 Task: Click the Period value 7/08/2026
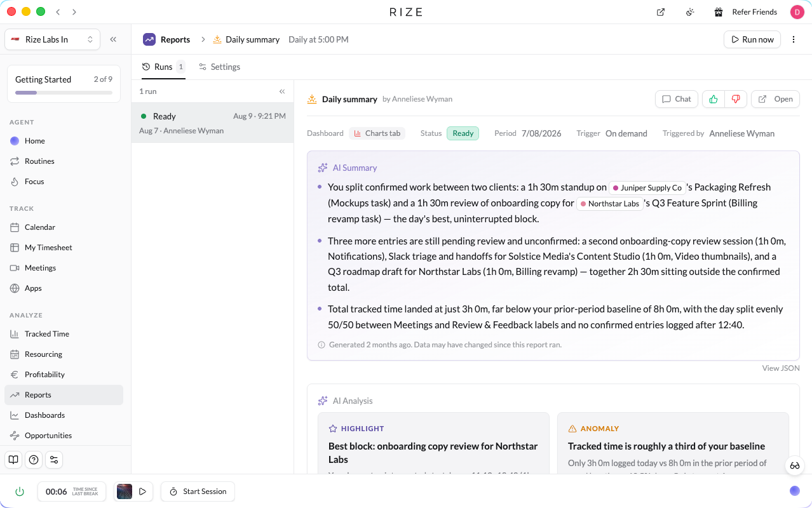tap(541, 133)
